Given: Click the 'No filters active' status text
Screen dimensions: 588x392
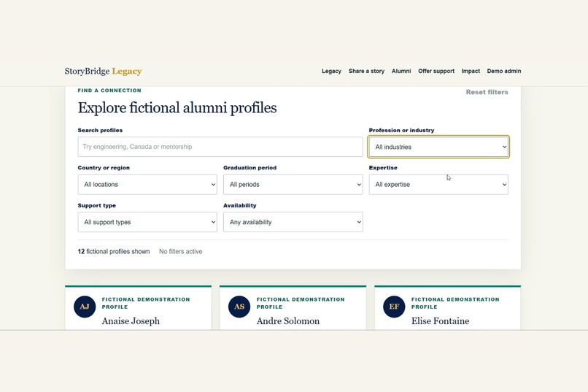Looking at the screenshot, I should point(181,252).
